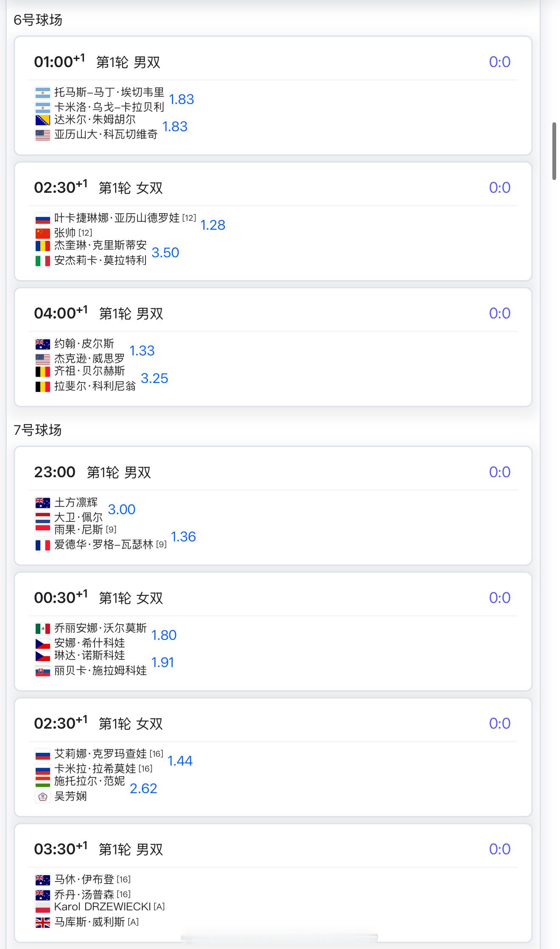Open player Karol DRZEWIECKI
The image size is (560, 949).
pos(103,907)
